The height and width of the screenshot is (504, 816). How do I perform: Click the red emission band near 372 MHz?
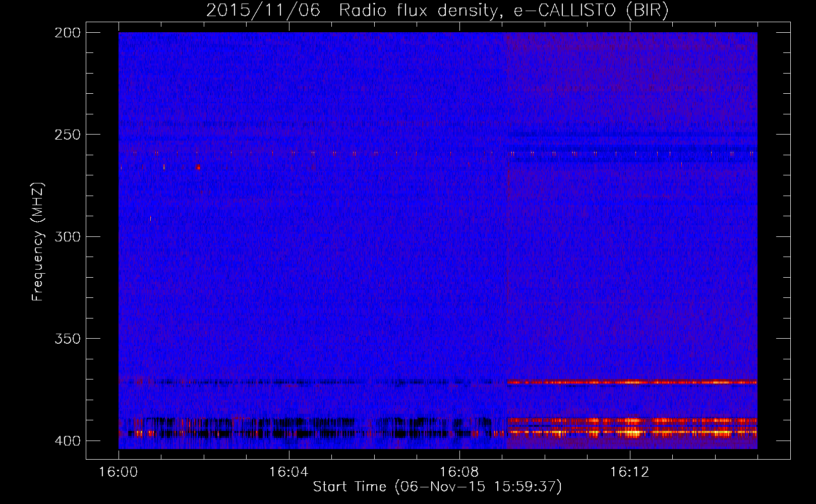[x=632, y=382]
